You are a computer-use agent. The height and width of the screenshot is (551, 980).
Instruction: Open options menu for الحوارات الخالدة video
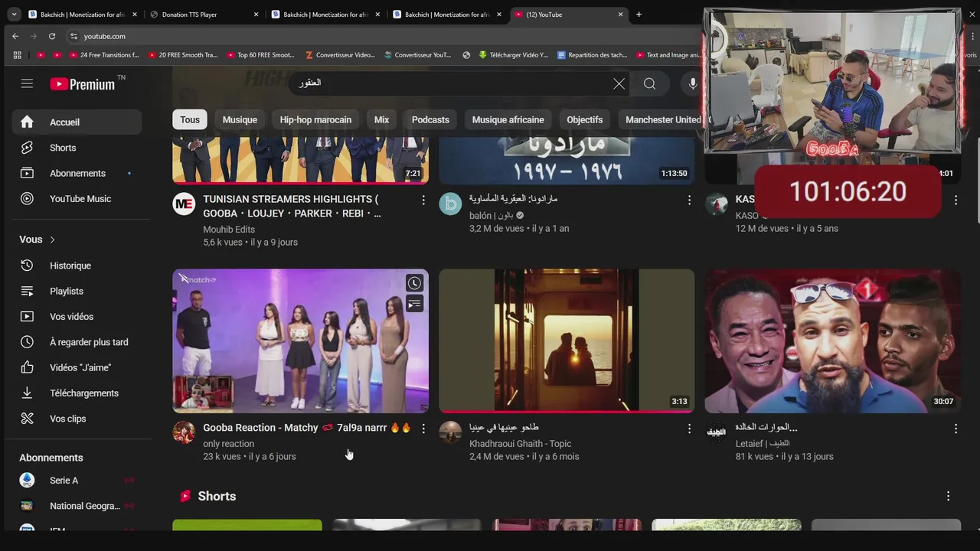click(x=955, y=429)
